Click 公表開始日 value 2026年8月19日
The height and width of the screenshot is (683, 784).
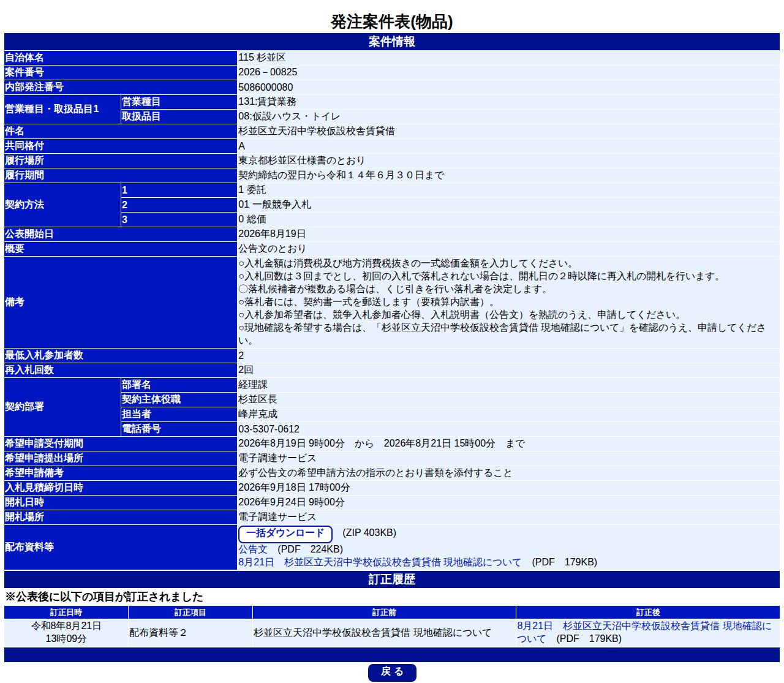tap(272, 234)
